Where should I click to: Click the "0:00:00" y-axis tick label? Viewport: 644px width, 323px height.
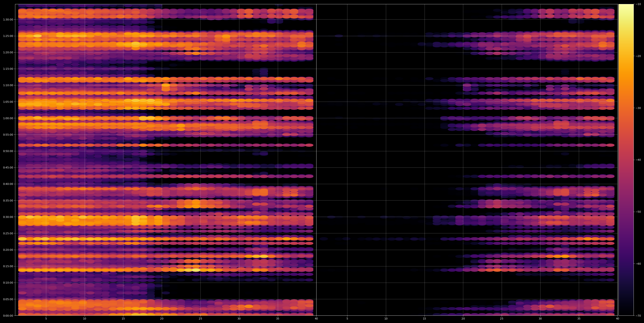point(8,316)
